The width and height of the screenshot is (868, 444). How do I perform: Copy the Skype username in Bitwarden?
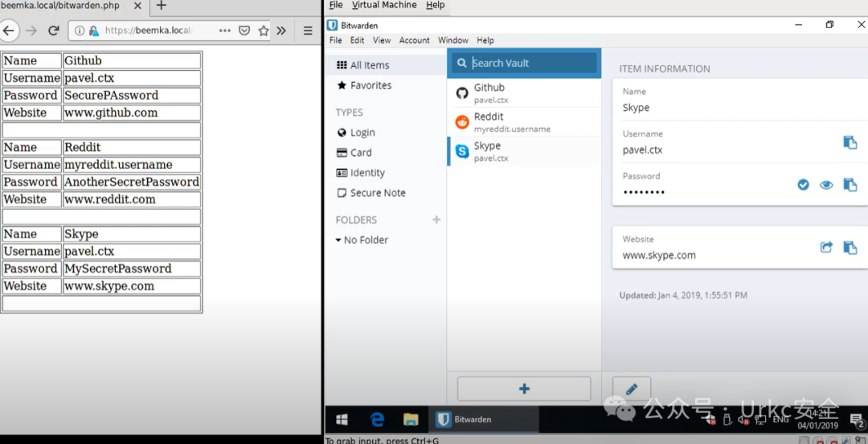point(850,142)
